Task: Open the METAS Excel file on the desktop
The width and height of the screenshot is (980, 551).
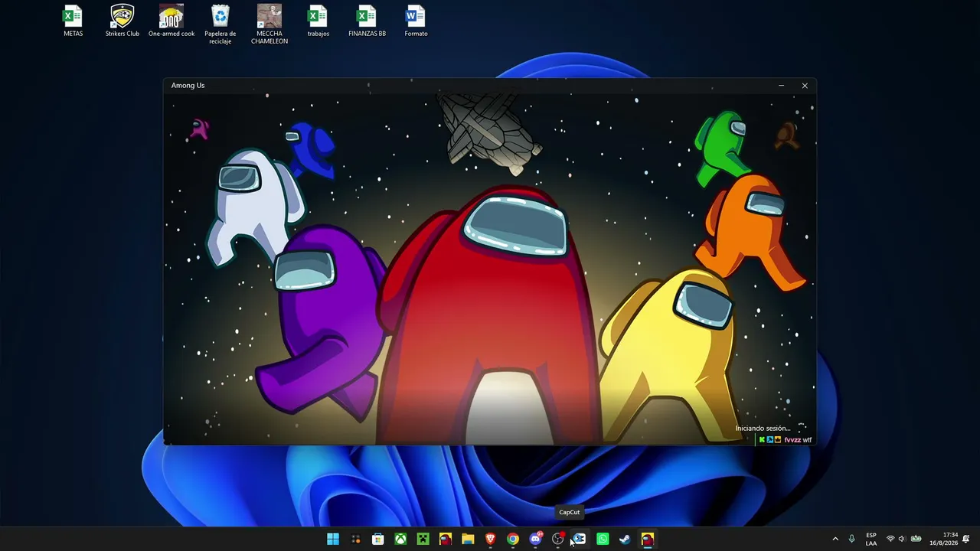Action: pos(73,21)
